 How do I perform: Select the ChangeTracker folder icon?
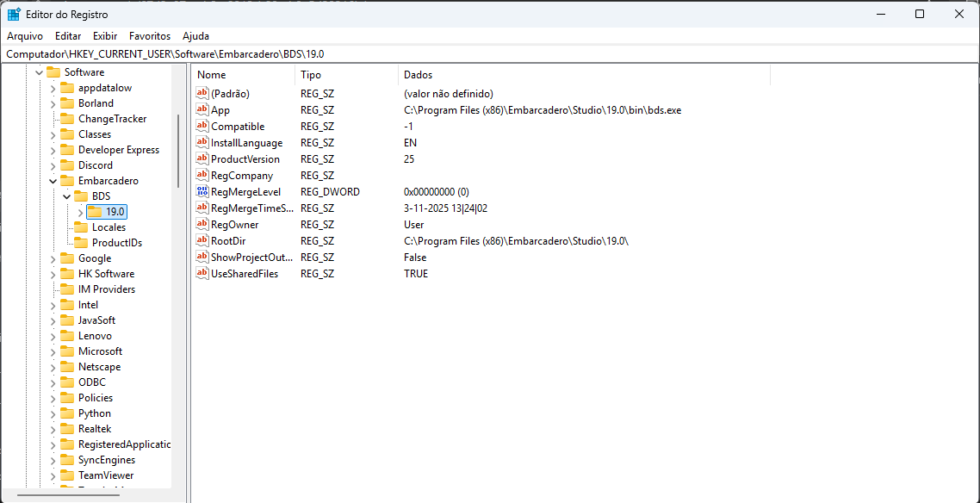point(67,119)
